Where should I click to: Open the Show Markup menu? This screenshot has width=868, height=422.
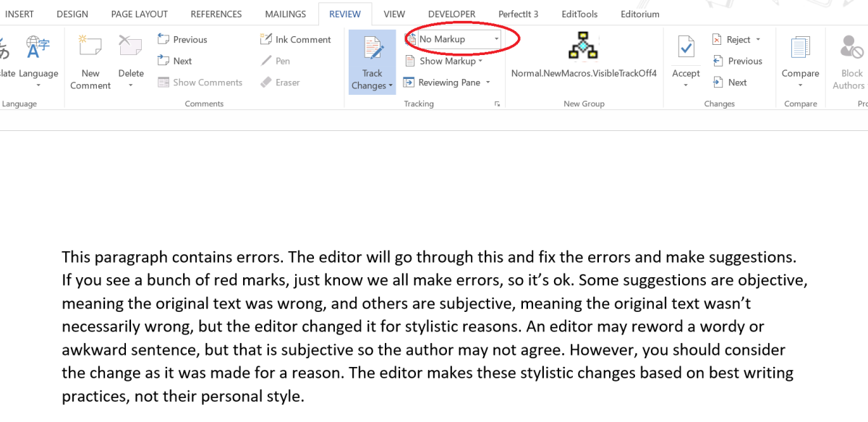(444, 61)
